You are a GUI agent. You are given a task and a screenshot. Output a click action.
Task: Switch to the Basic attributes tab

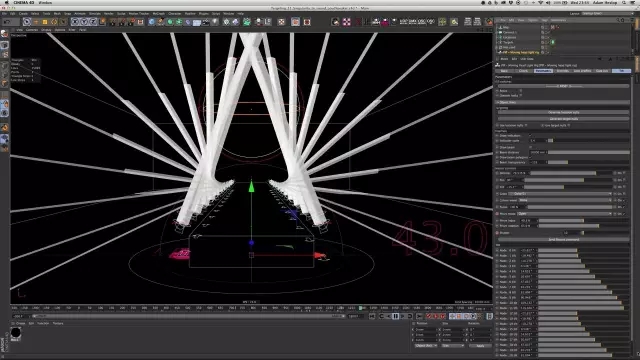point(504,71)
